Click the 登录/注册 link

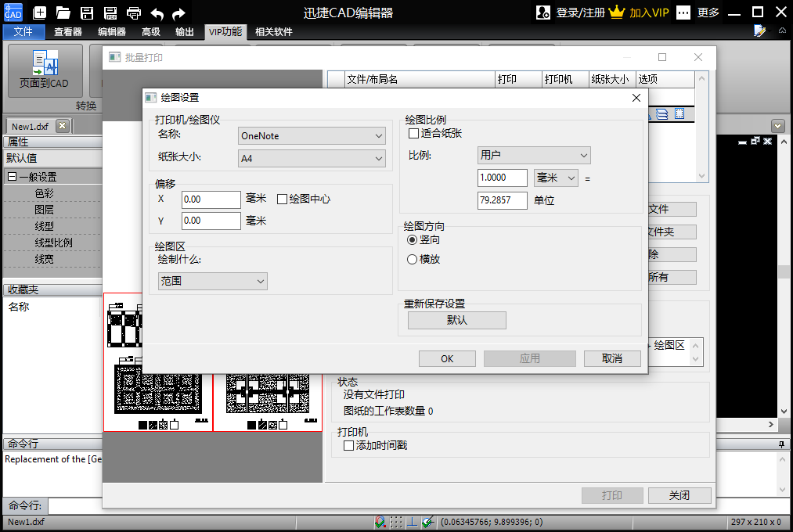581,13
